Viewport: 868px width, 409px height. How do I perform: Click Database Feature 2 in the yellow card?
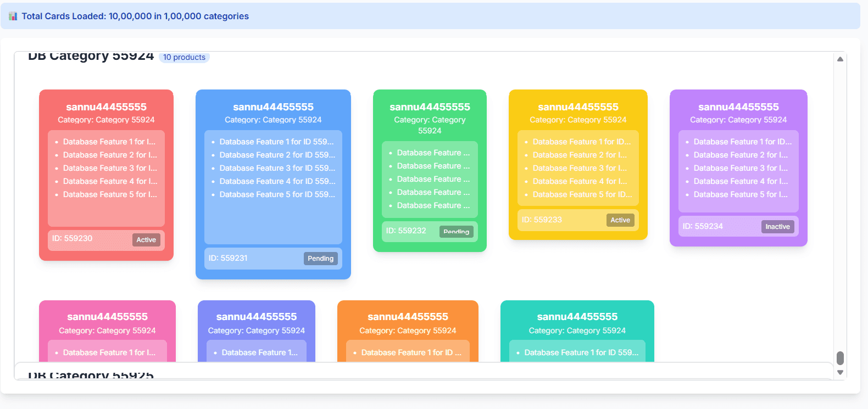580,155
